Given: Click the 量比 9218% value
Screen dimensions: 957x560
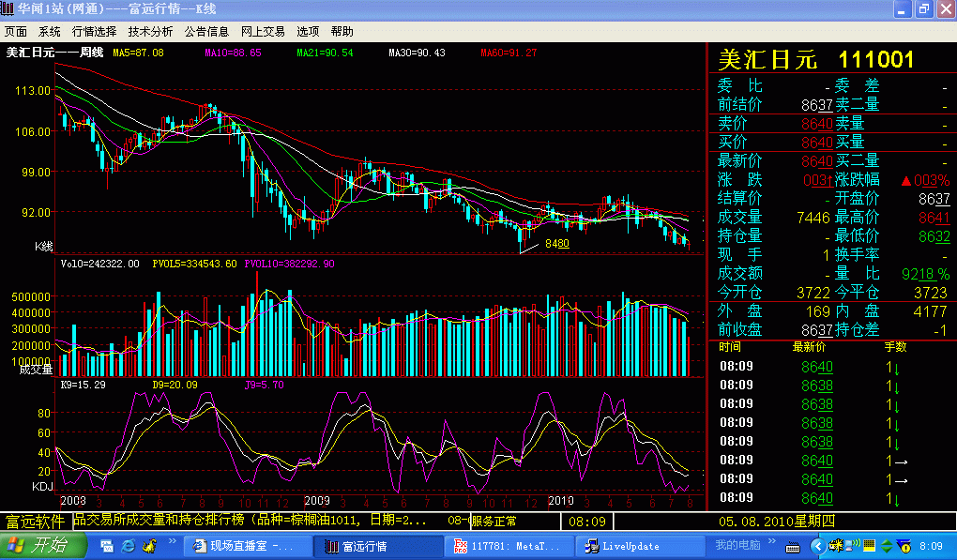Looking at the screenshot, I should (x=925, y=274).
